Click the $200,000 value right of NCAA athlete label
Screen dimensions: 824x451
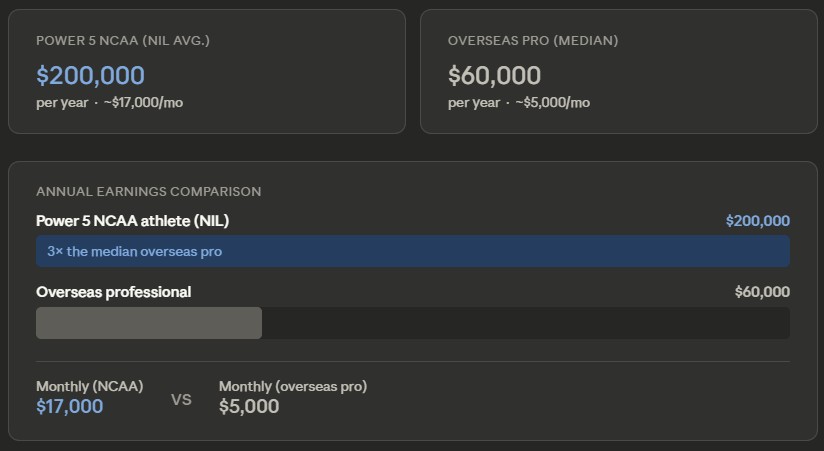click(x=757, y=221)
